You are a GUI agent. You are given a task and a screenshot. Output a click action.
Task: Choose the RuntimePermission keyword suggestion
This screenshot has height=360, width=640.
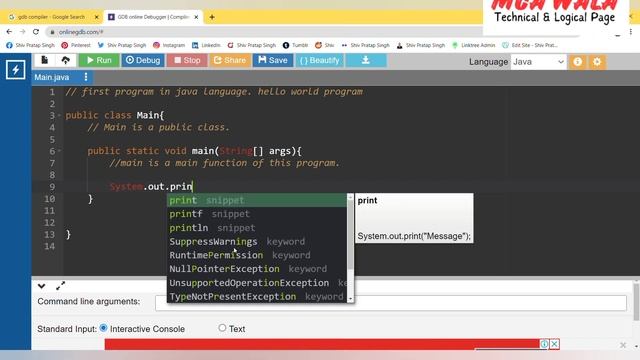pyautogui.click(x=257, y=256)
